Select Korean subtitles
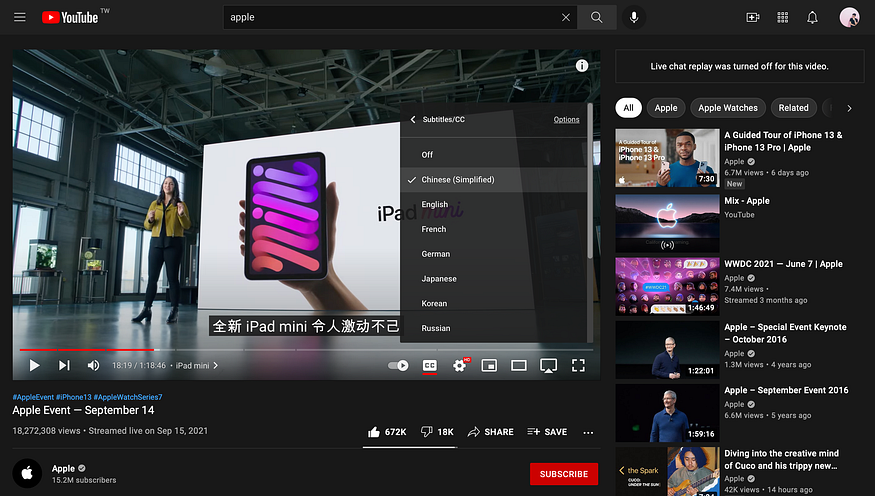 point(494,303)
